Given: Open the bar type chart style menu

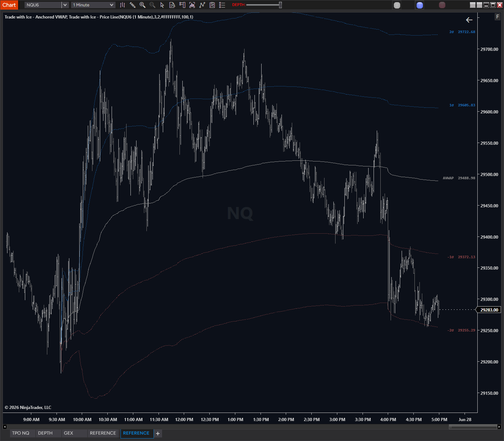Looking at the screenshot, I should (123, 5).
